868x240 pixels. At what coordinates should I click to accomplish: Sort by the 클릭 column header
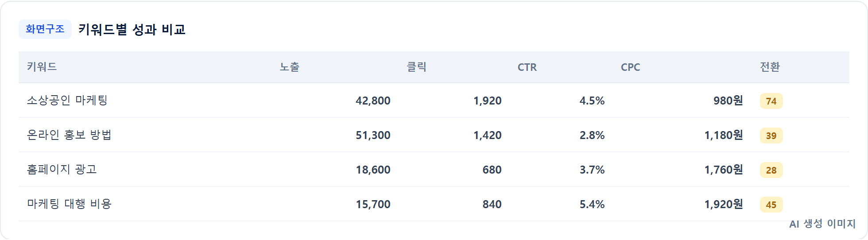tap(417, 67)
